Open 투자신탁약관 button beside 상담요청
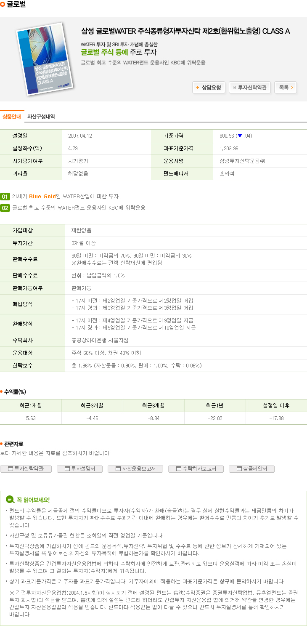The width and height of the screenshot is (307, 644). coord(249,88)
